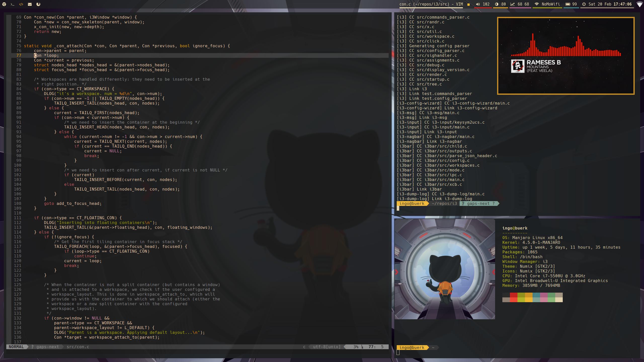
Task: Click the gaps-next segment in shell prompt
Action: pyautogui.click(x=478, y=203)
